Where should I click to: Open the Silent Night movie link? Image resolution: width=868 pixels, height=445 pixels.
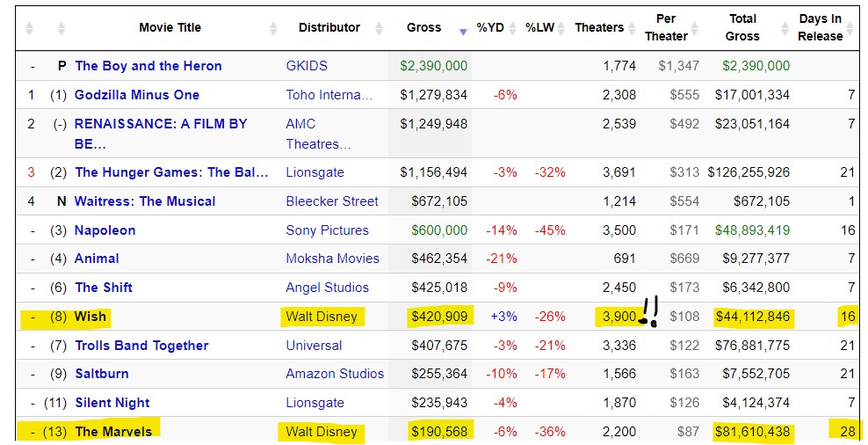click(112, 403)
